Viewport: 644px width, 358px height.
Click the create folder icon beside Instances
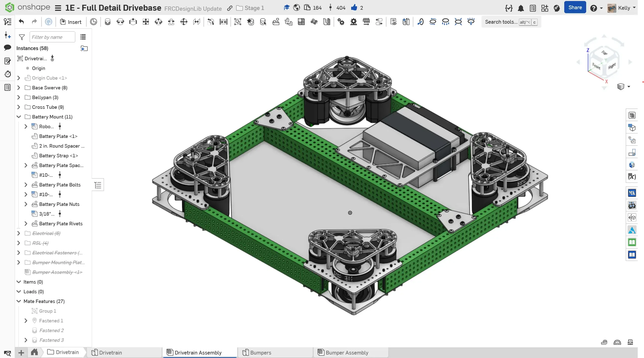84,49
